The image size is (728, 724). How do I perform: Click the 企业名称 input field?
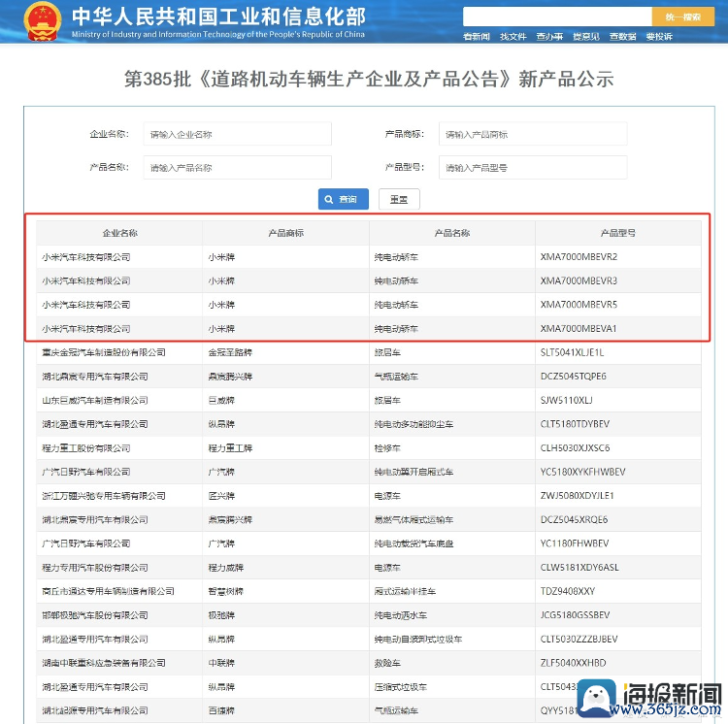click(x=237, y=134)
